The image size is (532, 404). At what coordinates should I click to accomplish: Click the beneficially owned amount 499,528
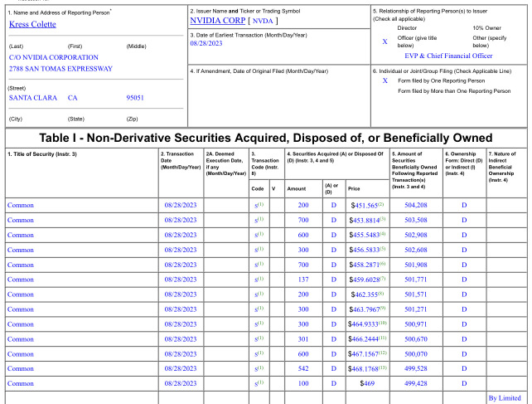point(416,368)
